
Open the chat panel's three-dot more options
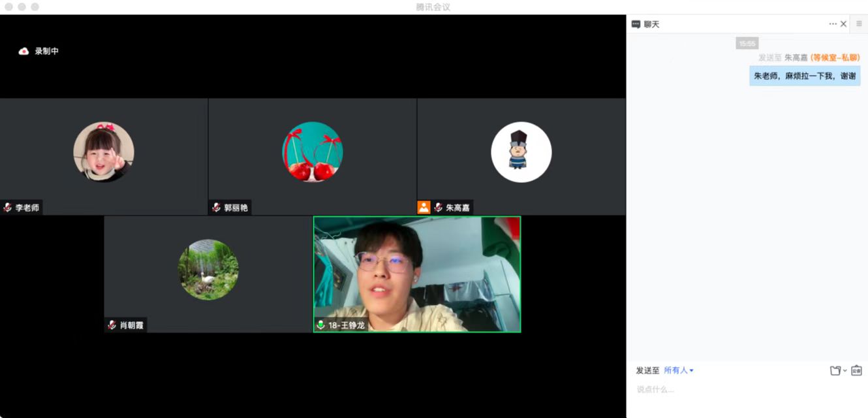click(x=833, y=24)
